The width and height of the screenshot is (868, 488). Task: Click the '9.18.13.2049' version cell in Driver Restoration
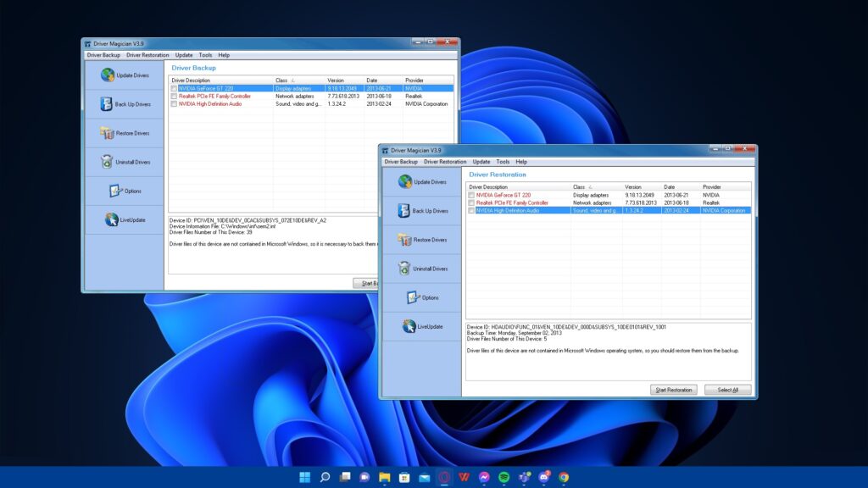[639, 196]
